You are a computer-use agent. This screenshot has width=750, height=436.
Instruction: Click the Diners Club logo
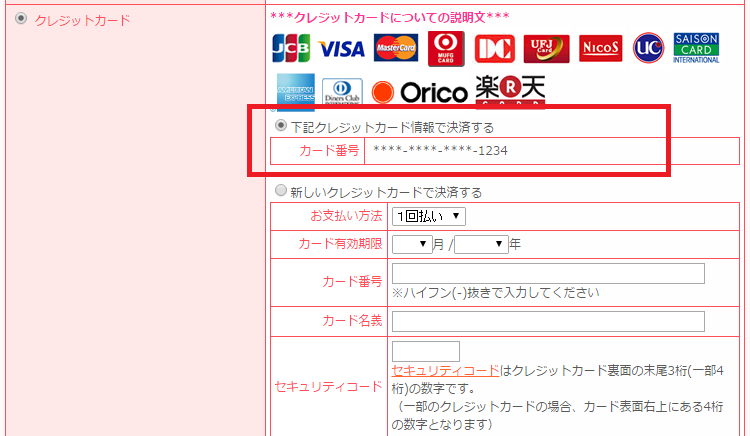[x=342, y=92]
